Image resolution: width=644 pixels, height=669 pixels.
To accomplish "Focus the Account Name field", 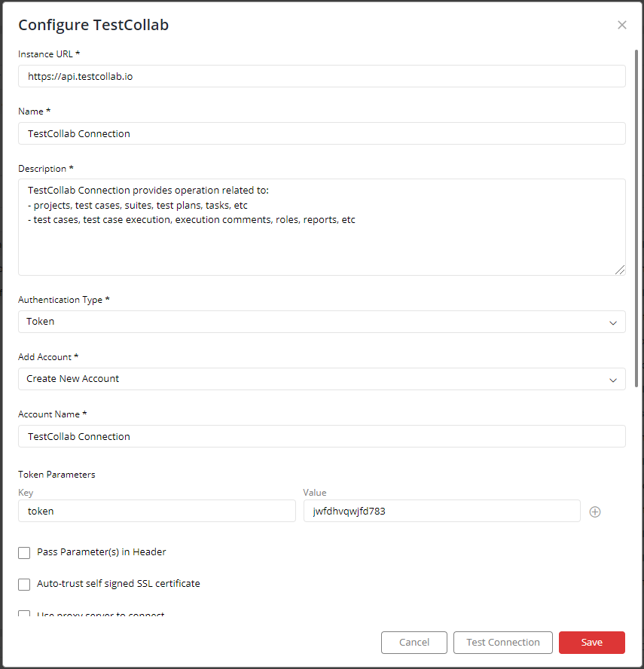I will [322, 436].
